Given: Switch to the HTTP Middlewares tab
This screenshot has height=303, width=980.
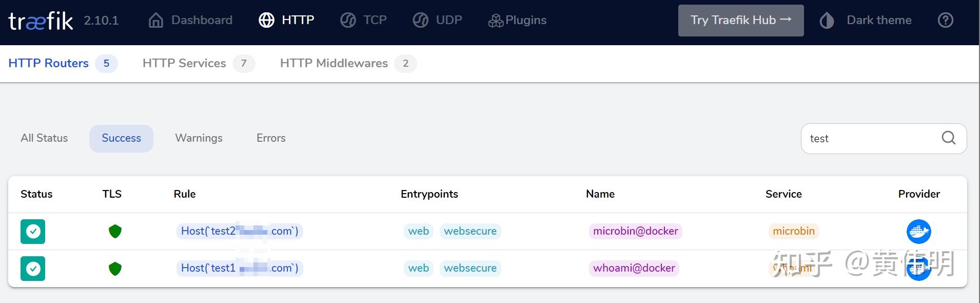Looking at the screenshot, I should point(334,63).
